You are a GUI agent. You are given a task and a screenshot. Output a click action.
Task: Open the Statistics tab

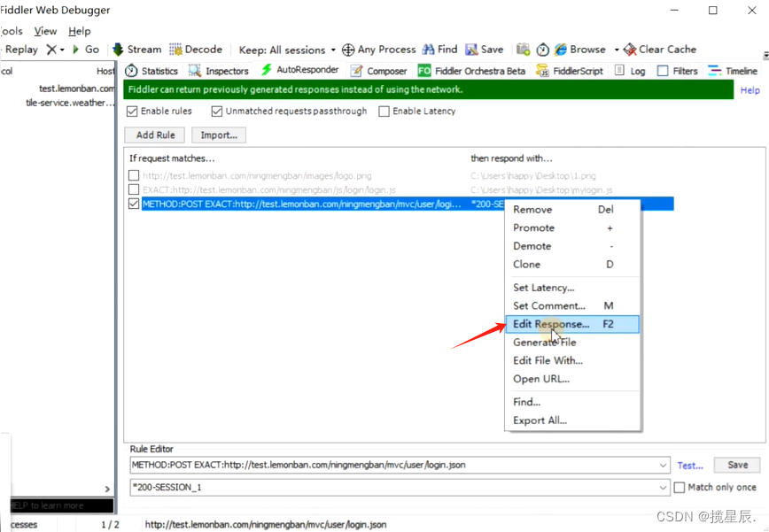click(x=151, y=71)
